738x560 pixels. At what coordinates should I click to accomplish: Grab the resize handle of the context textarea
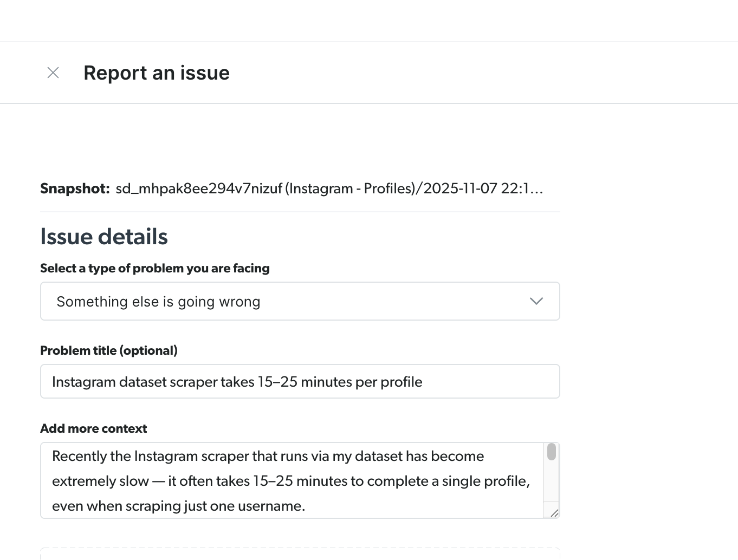click(x=554, y=513)
